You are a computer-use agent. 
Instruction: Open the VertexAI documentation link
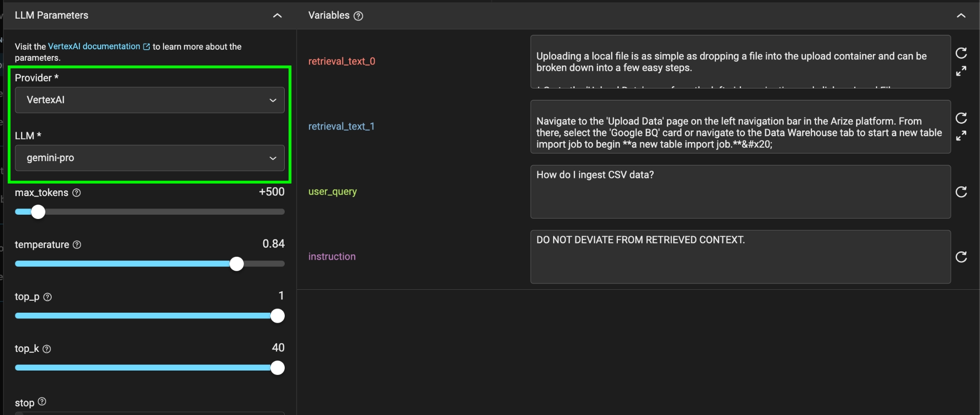pyautogui.click(x=94, y=46)
